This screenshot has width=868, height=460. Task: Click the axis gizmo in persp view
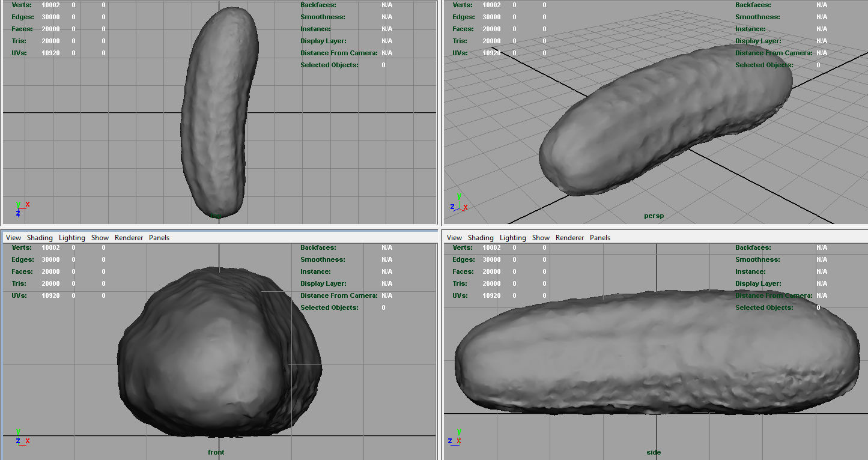(459, 202)
